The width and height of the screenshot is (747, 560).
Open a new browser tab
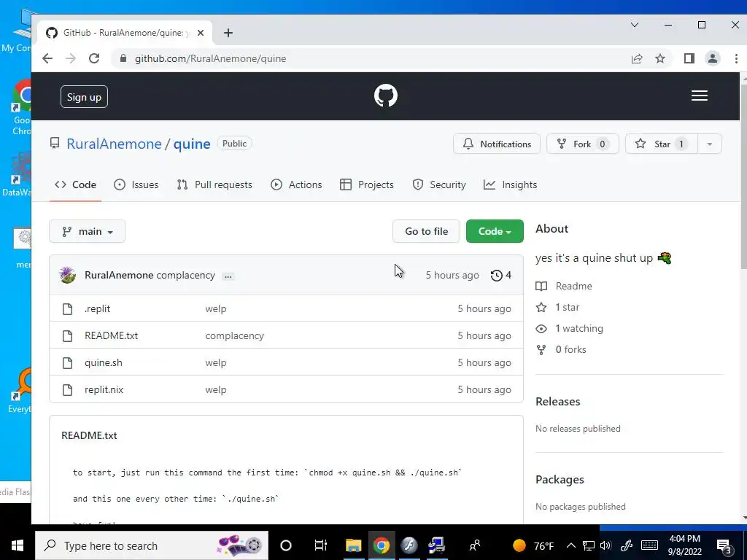(x=228, y=33)
